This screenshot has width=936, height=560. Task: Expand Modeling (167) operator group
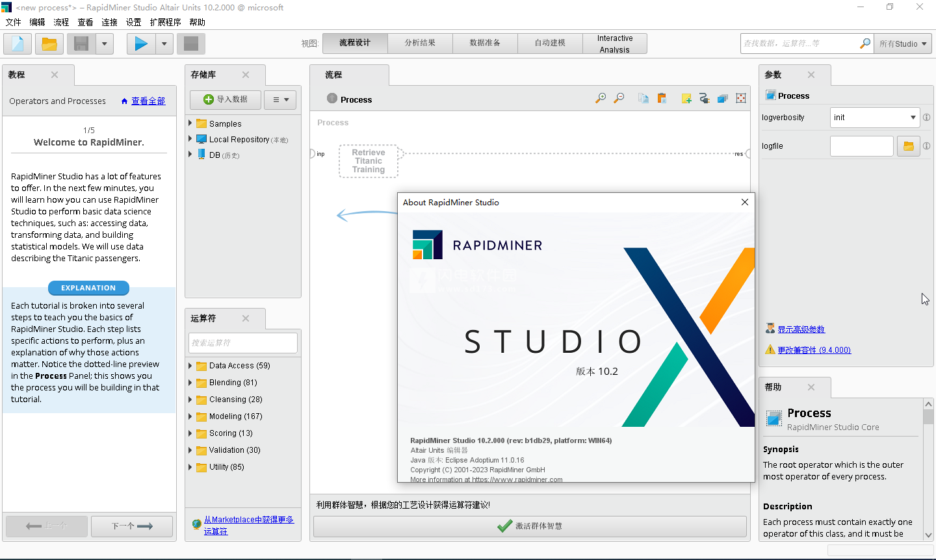pos(190,416)
